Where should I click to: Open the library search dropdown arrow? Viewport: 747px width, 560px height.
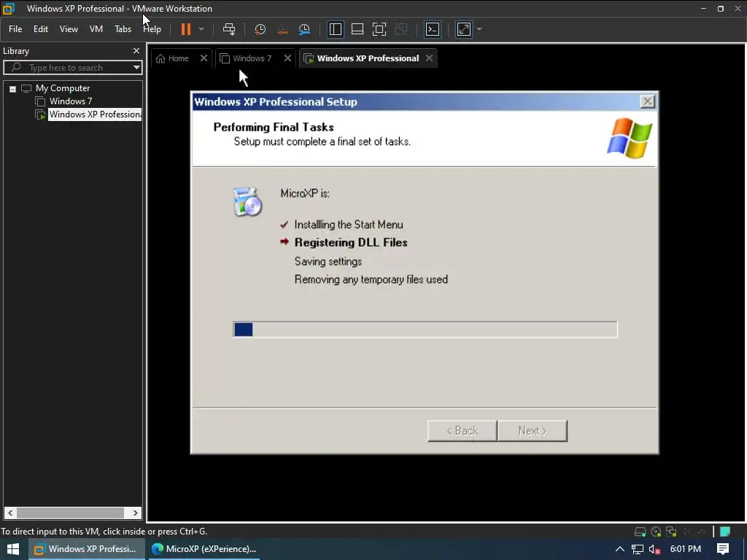(x=136, y=68)
